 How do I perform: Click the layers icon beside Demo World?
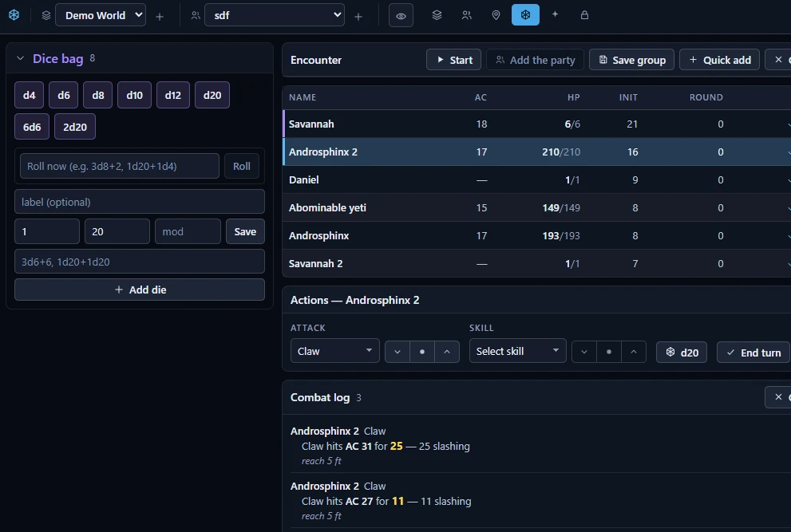[46, 16]
